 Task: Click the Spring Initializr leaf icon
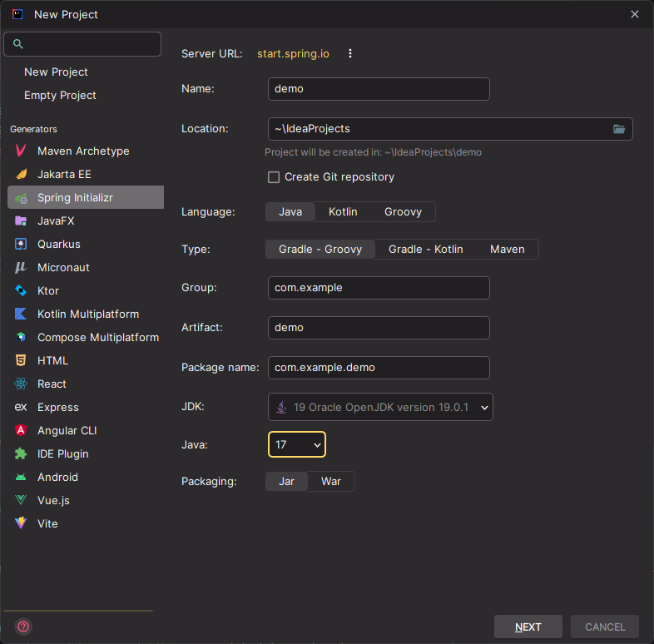(22, 198)
